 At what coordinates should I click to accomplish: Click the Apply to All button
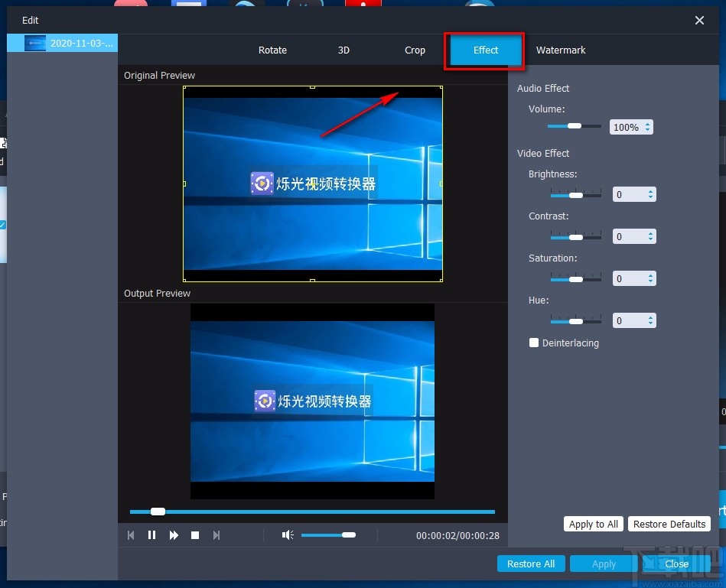[x=593, y=524]
